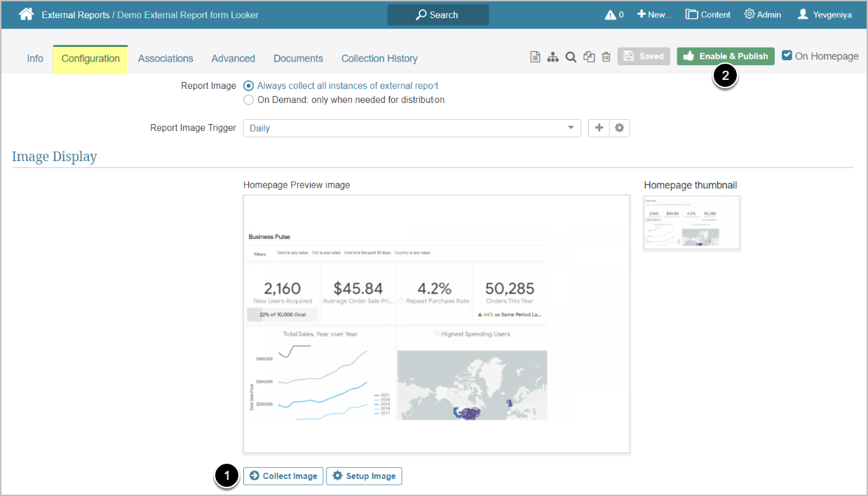This screenshot has height=496, width=868.
Task: Add new trigger with plus icon
Action: [599, 128]
